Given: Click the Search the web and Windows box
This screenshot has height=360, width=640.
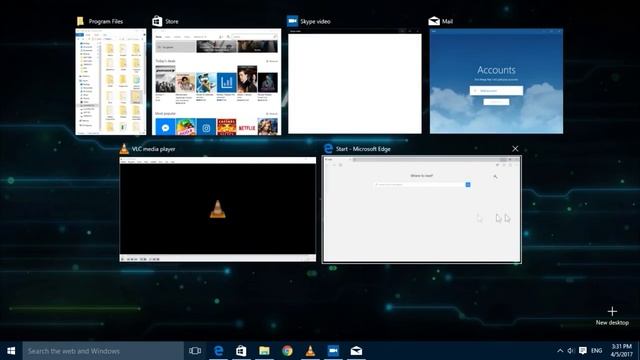Looking at the screenshot, I should (x=103, y=351).
